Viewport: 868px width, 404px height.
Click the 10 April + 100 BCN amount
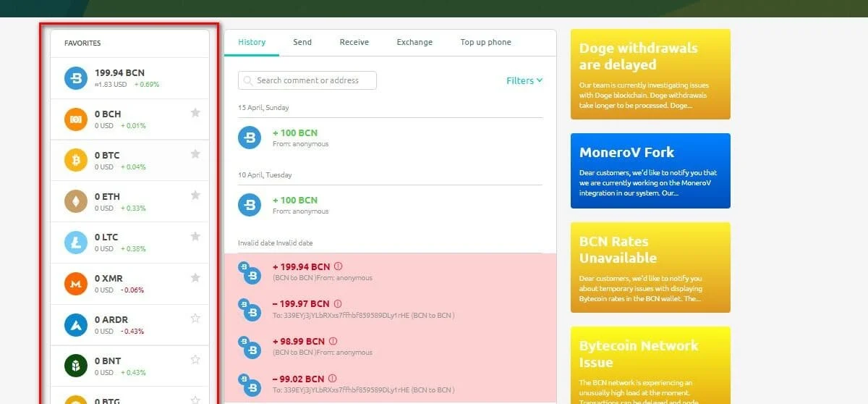[295, 201]
